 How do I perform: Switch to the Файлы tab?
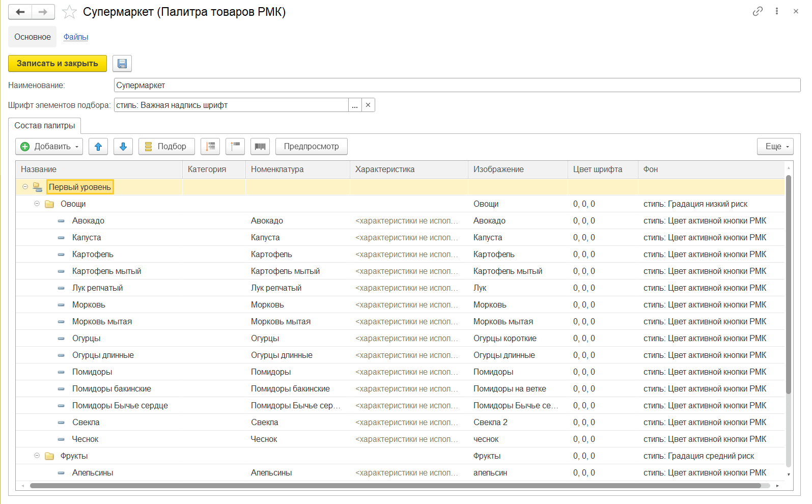pyautogui.click(x=76, y=37)
